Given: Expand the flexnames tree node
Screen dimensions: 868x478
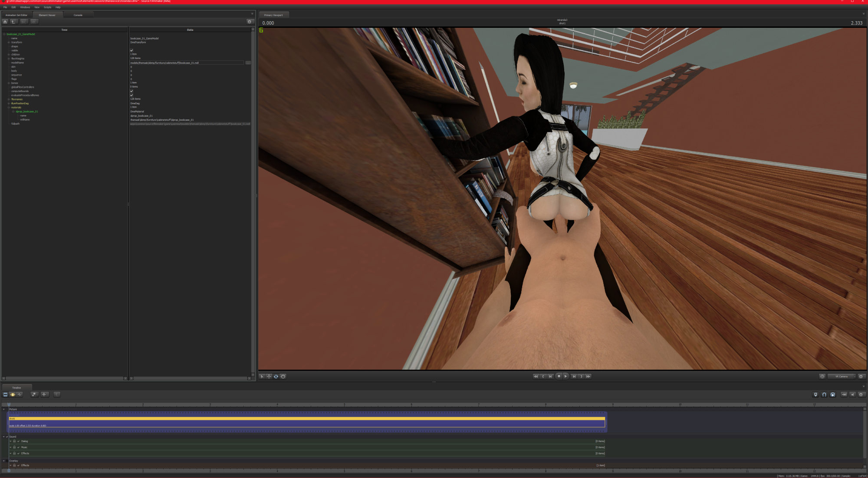Looking at the screenshot, I should coord(9,99).
